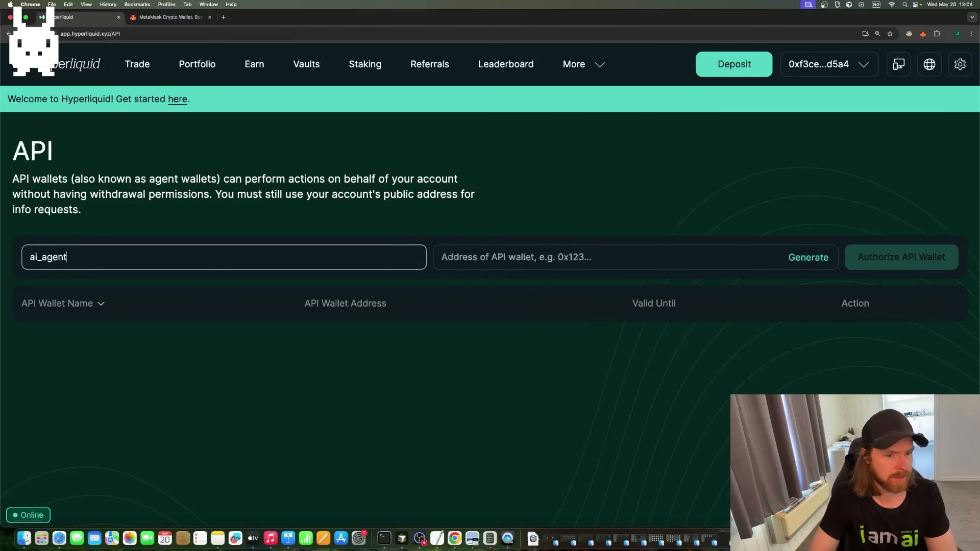This screenshot has width=980, height=551.
Task: Open the Chrome History menu
Action: click(x=108, y=4)
